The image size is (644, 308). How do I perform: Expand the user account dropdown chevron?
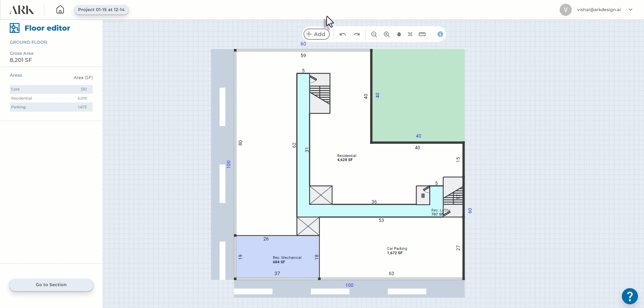click(x=631, y=10)
